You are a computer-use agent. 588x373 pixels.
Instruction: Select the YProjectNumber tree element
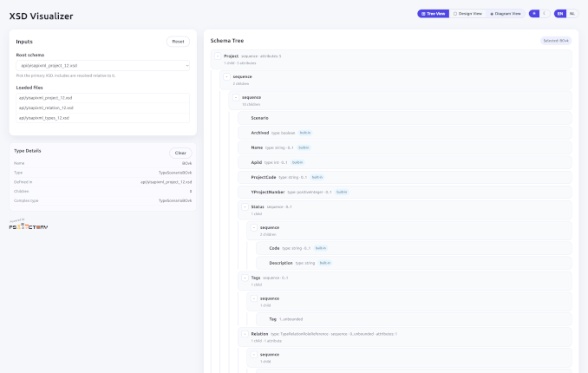coord(267,192)
